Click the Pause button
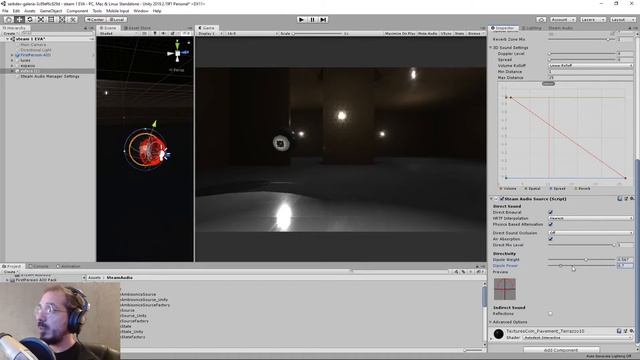The image size is (640, 360). pos(312,20)
